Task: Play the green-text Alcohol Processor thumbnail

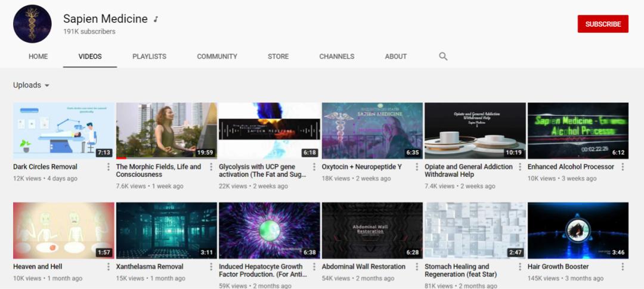Action: pyautogui.click(x=578, y=130)
